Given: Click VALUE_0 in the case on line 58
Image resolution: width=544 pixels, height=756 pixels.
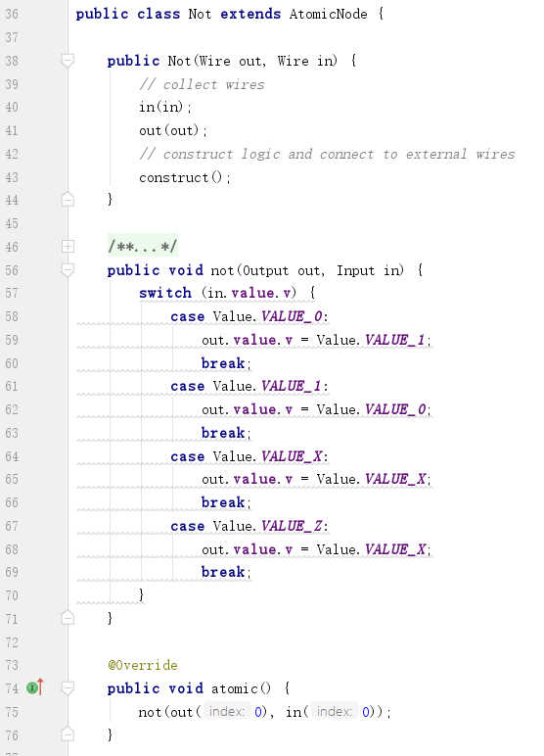Looking at the screenshot, I should click(292, 316).
